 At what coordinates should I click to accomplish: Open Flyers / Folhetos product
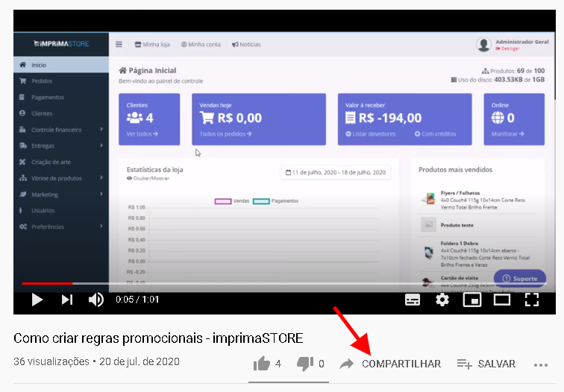460,193
